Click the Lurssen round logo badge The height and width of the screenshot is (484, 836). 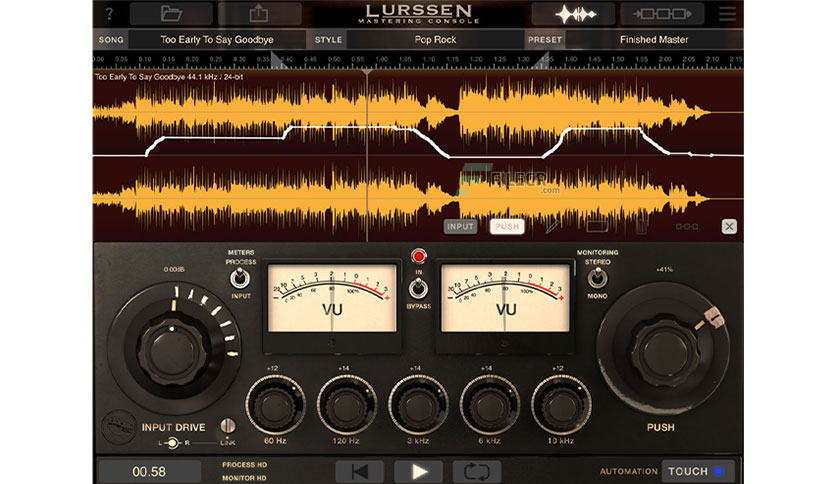118,426
